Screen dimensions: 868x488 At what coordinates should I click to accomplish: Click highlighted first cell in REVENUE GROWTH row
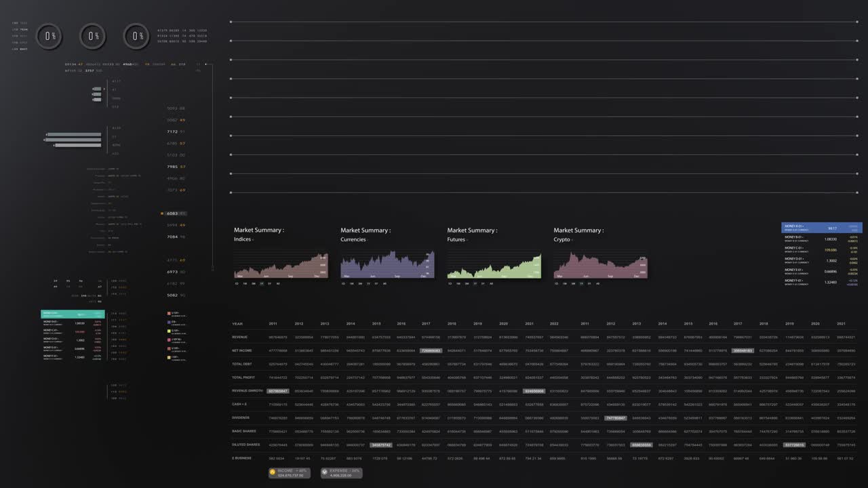click(277, 391)
